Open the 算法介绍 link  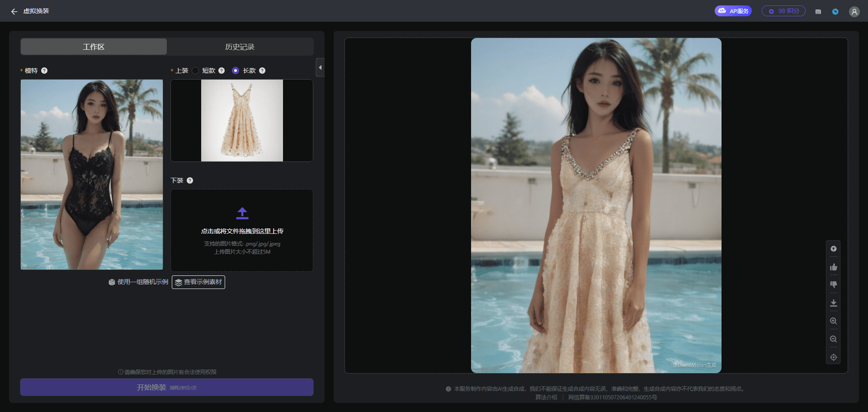[546, 398]
